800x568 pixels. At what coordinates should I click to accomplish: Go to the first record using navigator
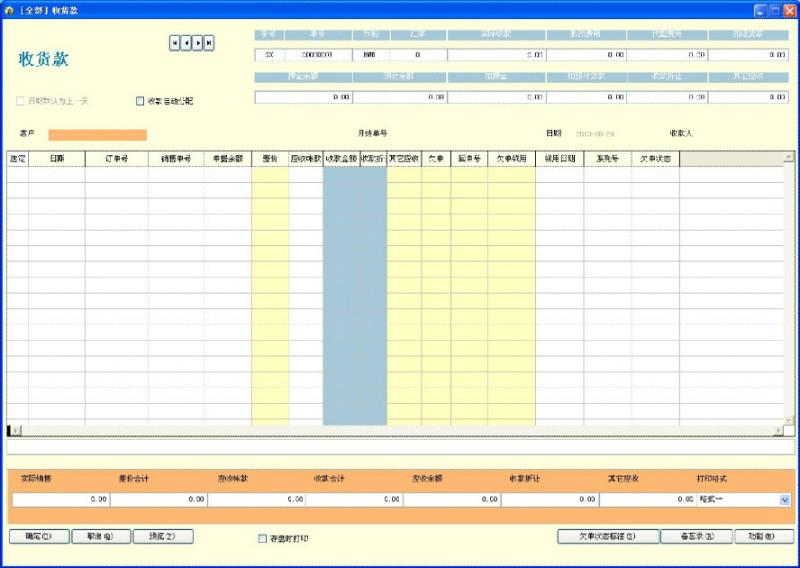pyautogui.click(x=175, y=43)
